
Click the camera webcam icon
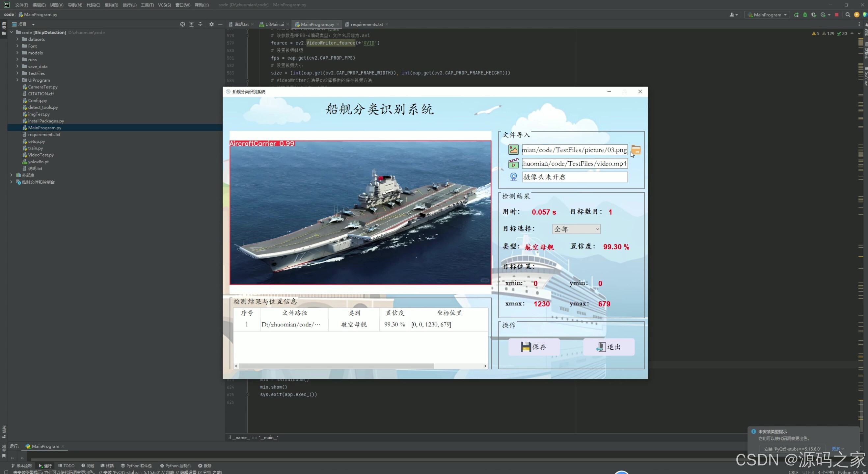(x=513, y=177)
